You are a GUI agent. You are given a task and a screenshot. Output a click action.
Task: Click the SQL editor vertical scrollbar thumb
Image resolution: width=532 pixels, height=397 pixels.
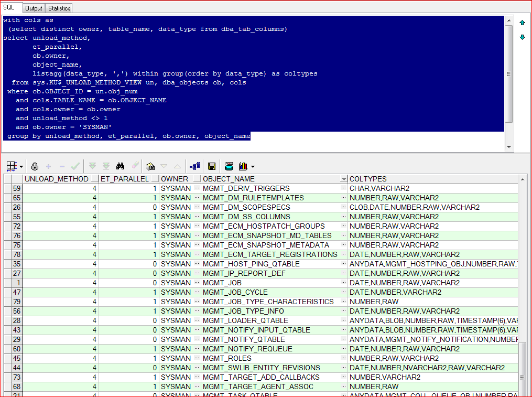509,74
